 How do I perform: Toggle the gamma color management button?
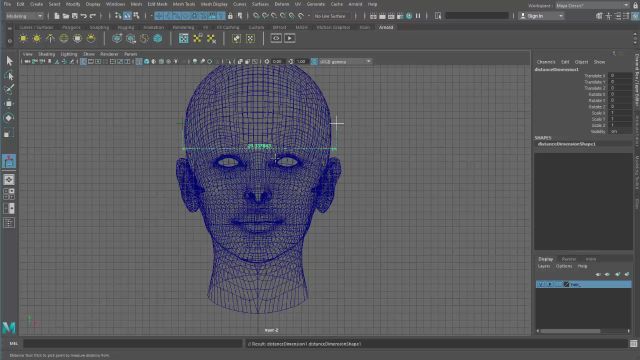pos(314,62)
